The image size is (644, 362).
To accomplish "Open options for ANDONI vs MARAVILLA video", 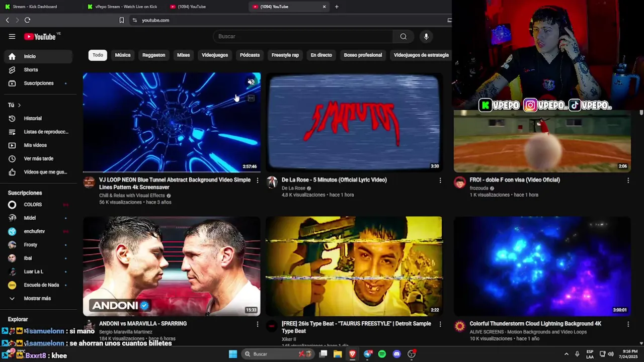I will [258, 324].
